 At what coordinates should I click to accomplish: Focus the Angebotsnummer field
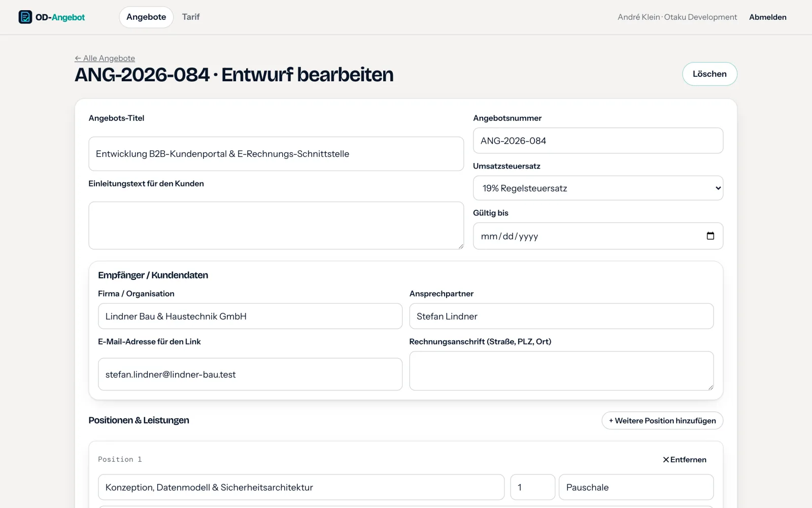coord(598,141)
